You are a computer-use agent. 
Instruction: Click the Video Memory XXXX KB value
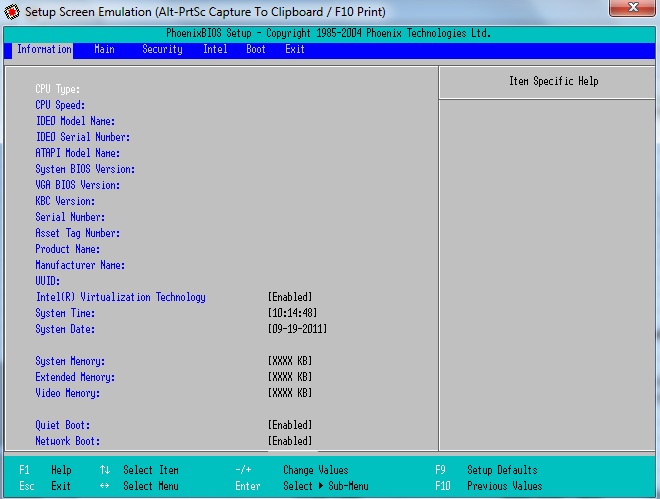(290, 393)
